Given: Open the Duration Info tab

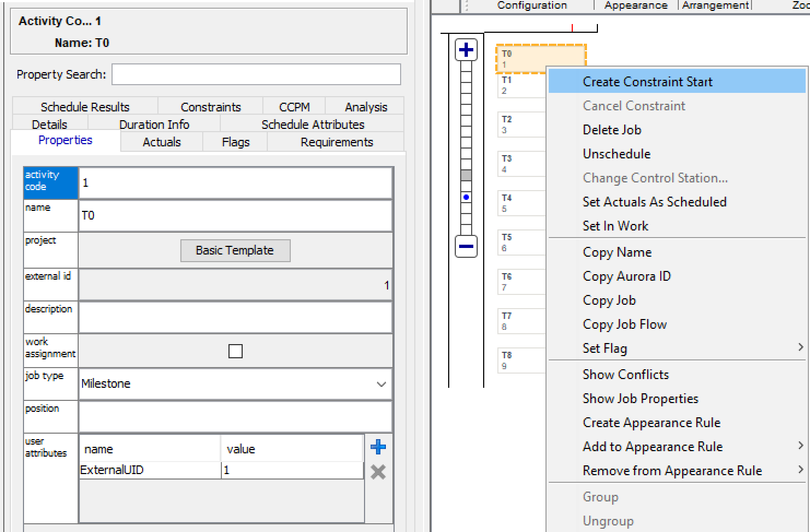Looking at the screenshot, I should 154,125.
